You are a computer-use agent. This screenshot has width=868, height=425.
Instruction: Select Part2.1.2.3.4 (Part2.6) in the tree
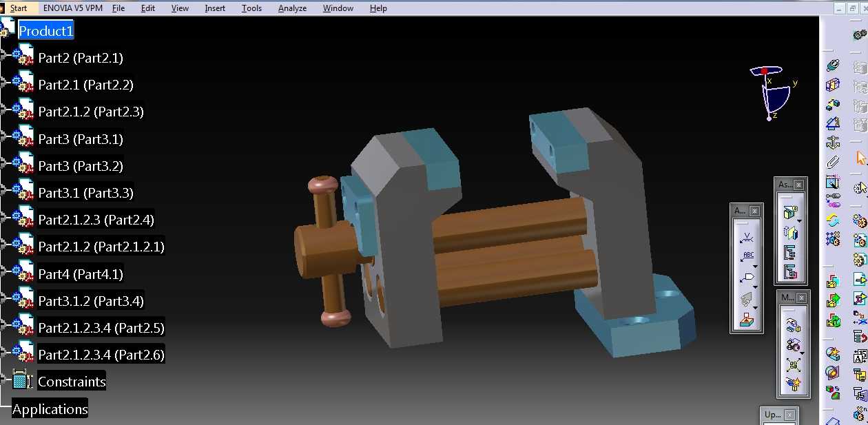click(x=101, y=355)
